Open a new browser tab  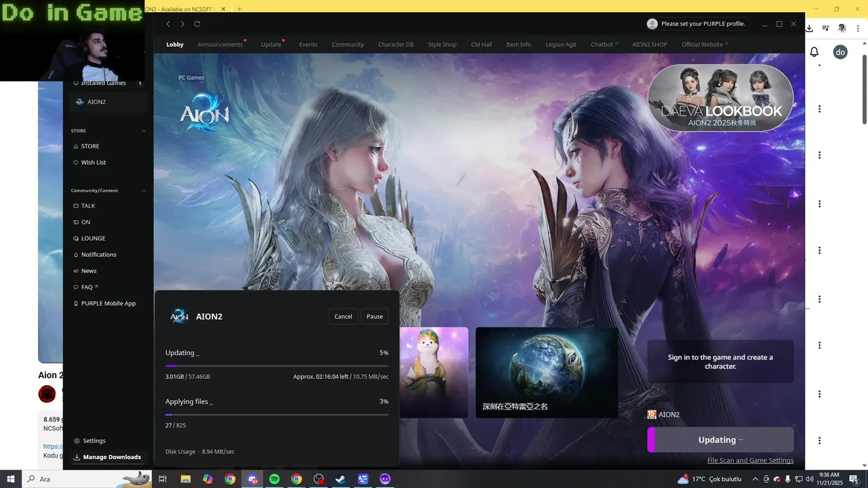pyautogui.click(x=239, y=9)
